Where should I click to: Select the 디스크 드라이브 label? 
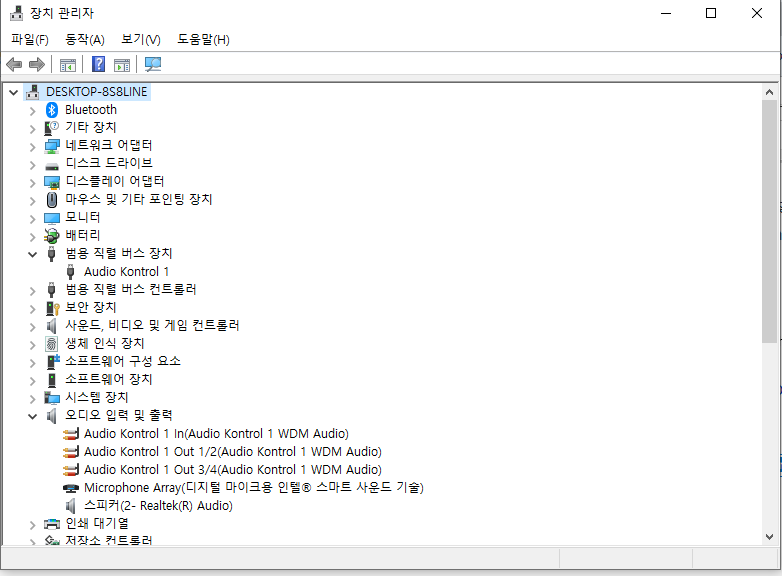pos(109,164)
